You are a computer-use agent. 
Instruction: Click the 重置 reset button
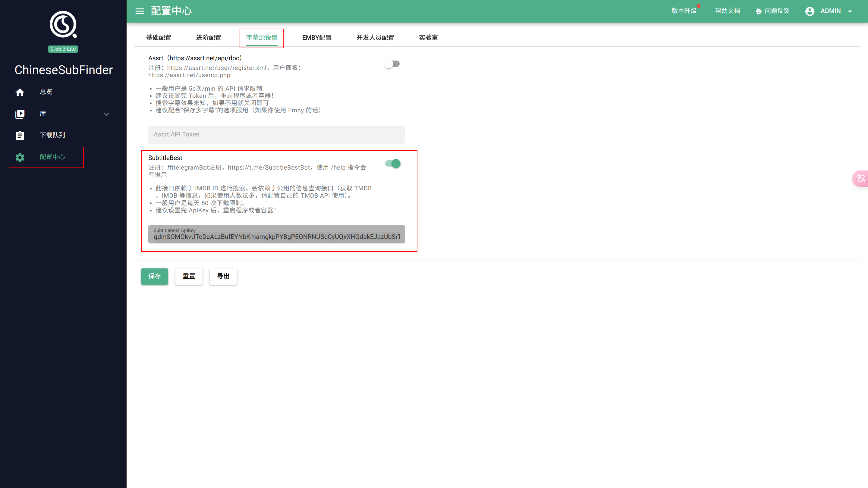pyautogui.click(x=189, y=276)
